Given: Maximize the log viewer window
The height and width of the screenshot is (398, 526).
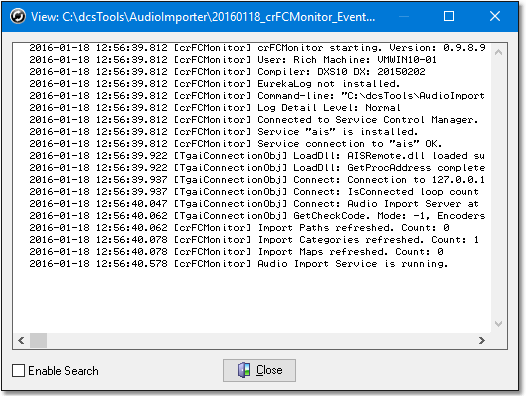Looking at the screenshot, I should point(449,16).
